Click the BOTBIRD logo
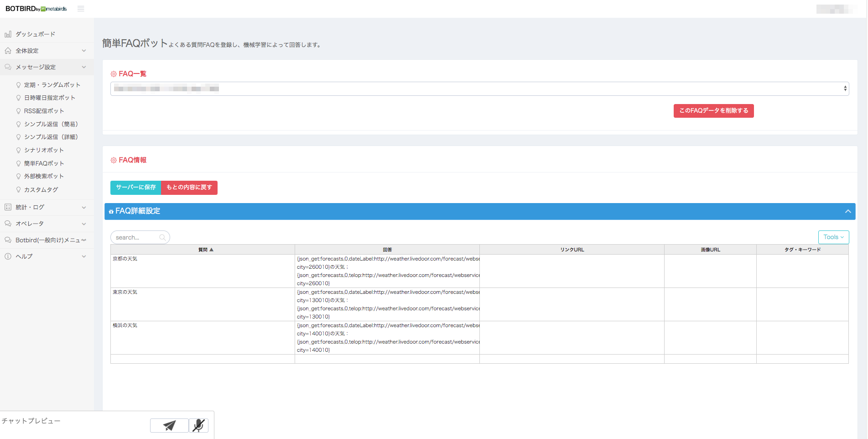Image resolution: width=868 pixels, height=439 pixels. [x=36, y=9]
